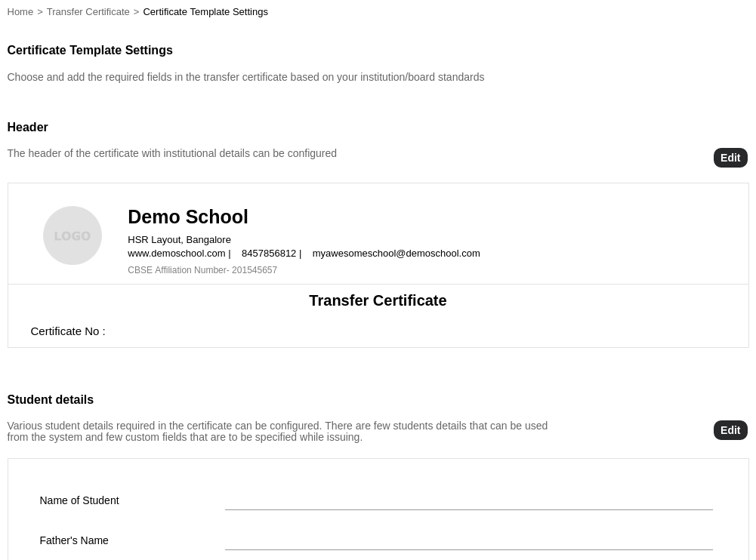Image resolution: width=756 pixels, height=560 pixels.
Task: Click the phone number 8457856812
Action: point(269,254)
